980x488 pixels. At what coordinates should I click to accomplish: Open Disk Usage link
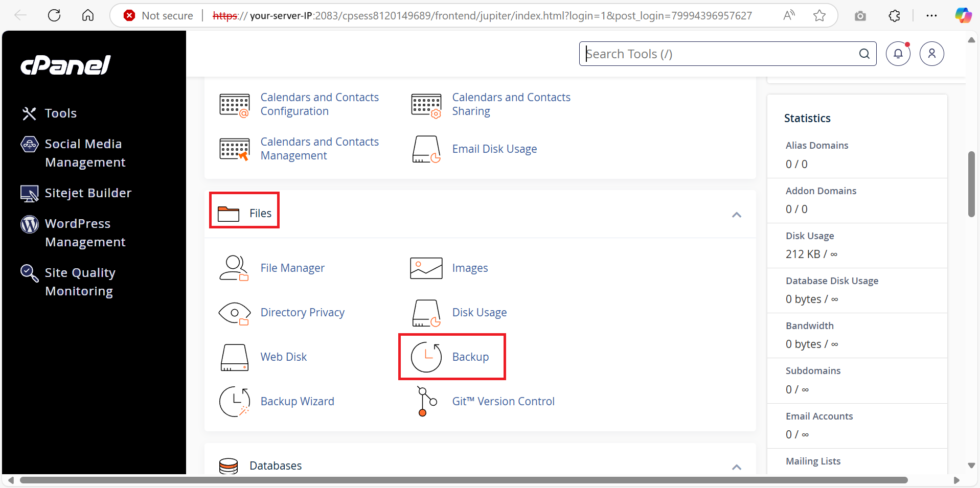pos(480,313)
